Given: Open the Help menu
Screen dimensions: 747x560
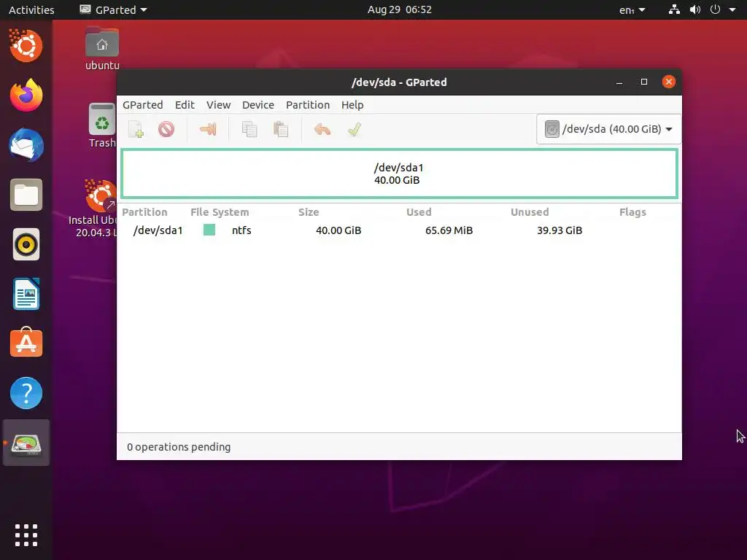Looking at the screenshot, I should [352, 105].
